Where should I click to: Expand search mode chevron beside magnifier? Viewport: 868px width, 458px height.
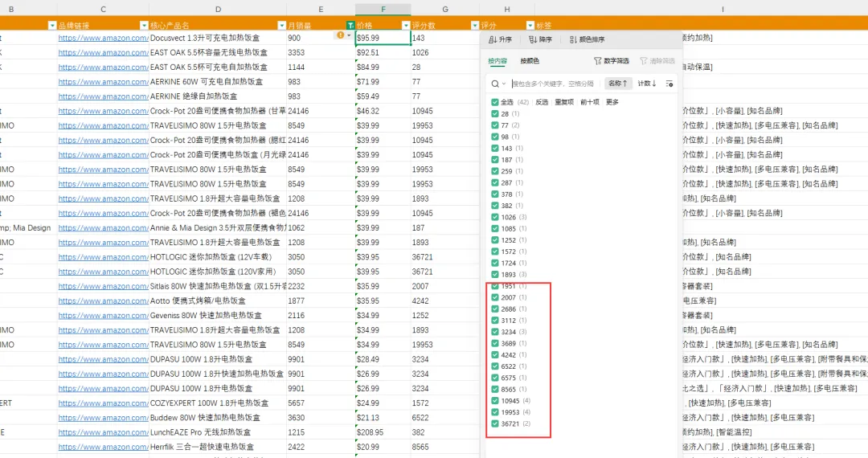tap(504, 84)
